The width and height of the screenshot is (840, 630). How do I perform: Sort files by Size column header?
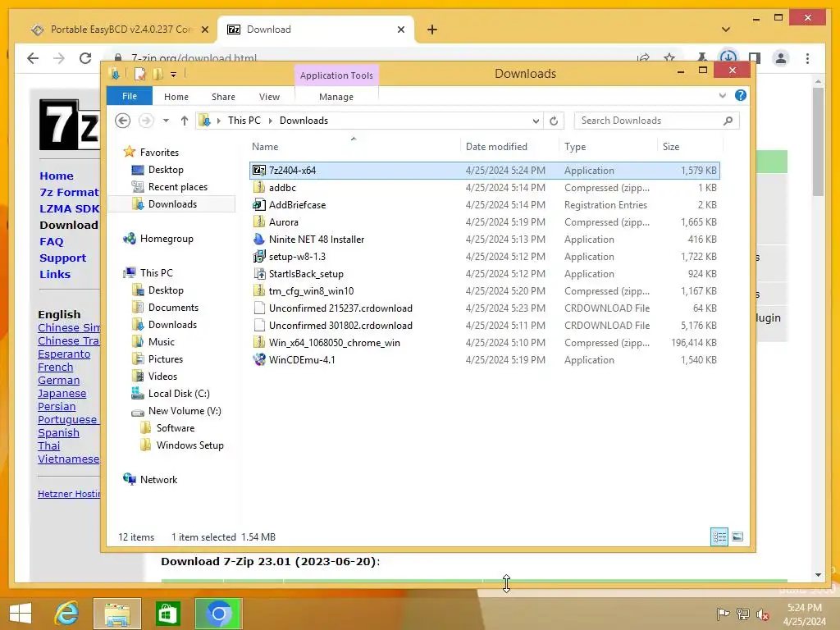tap(671, 147)
